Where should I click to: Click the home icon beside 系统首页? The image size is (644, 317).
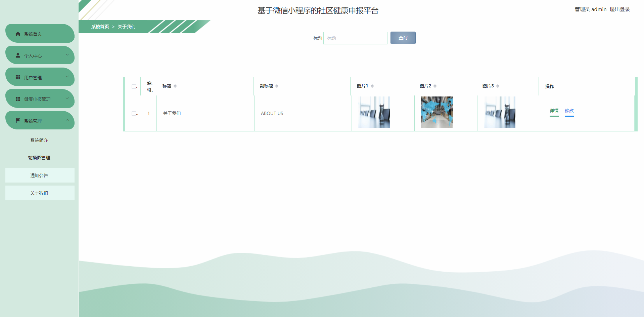click(x=18, y=34)
